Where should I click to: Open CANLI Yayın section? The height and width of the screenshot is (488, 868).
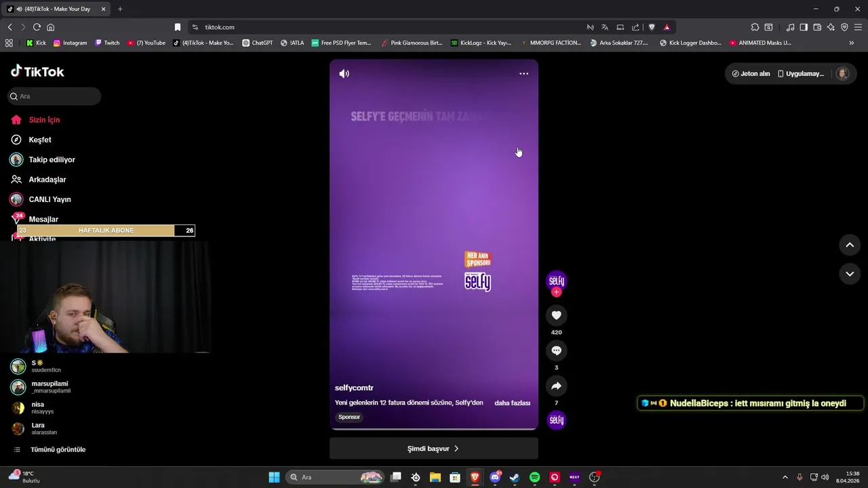41,199
